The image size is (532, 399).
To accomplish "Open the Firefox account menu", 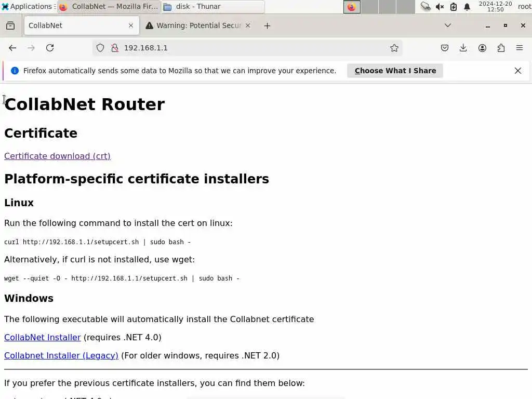I will coord(482,48).
